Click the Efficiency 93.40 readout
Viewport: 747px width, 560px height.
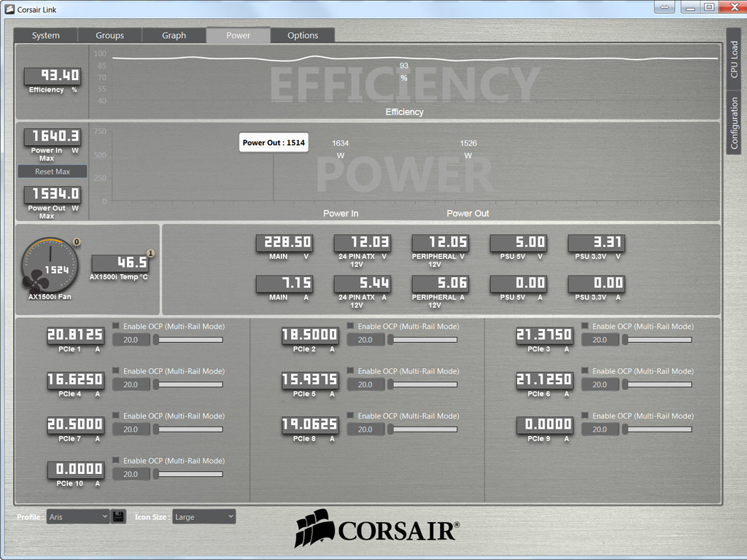coord(53,76)
